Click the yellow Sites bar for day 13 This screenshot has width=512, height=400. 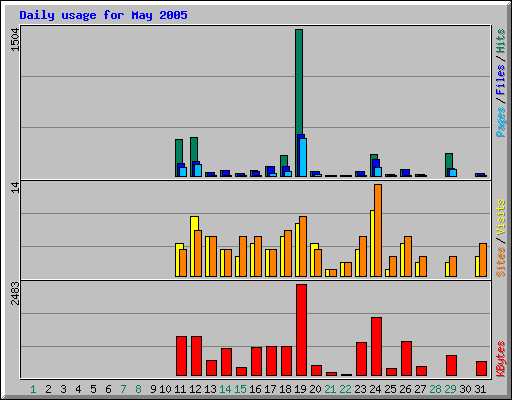[x=207, y=256]
